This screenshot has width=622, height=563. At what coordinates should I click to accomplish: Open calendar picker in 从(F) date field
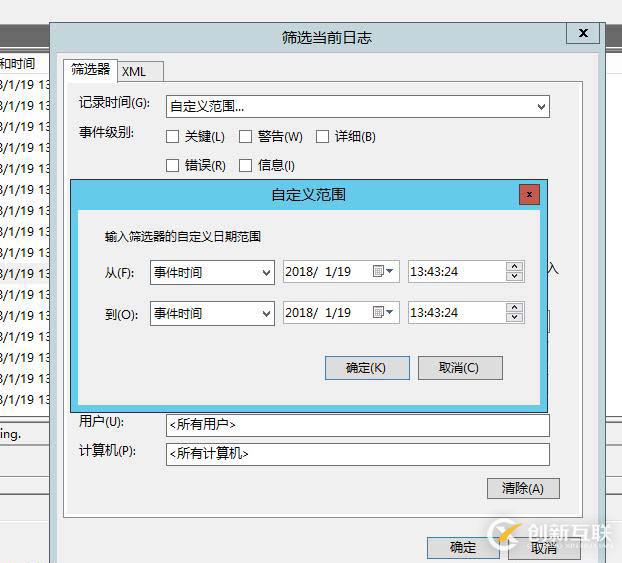(x=383, y=271)
